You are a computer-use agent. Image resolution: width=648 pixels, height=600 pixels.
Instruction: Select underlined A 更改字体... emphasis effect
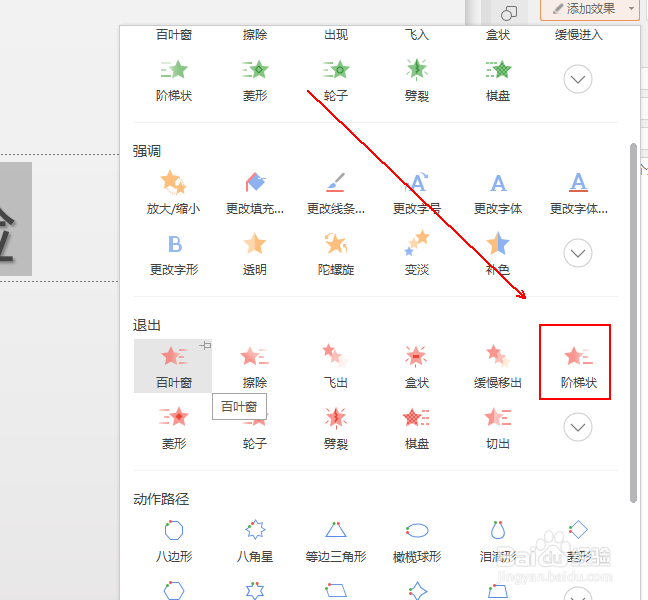(579, 193)
